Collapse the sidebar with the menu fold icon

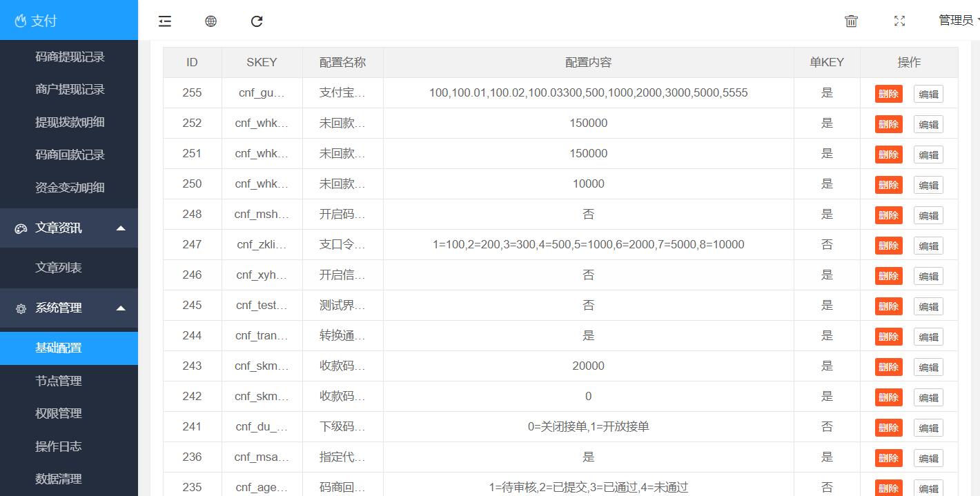click(164, 21)
